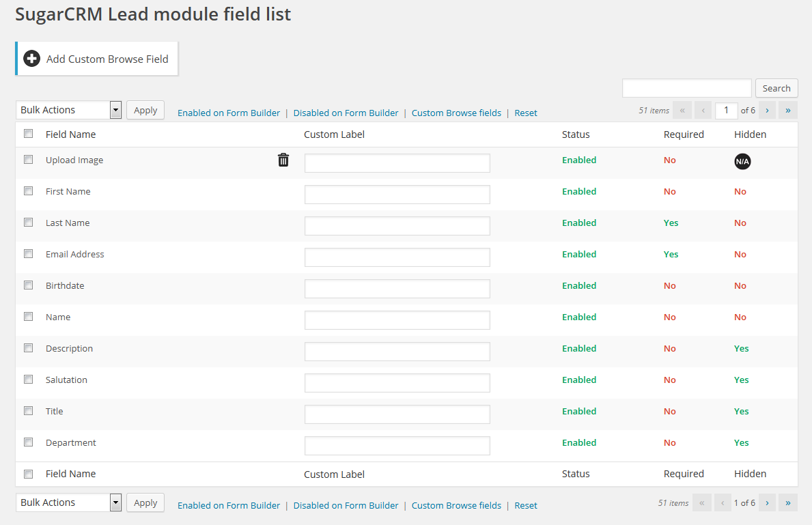Check the First Name row checkbox

[29, 191]
